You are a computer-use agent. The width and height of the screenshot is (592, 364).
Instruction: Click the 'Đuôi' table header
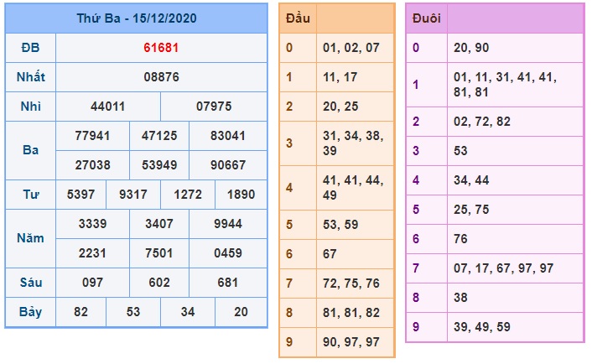[427, 18]
